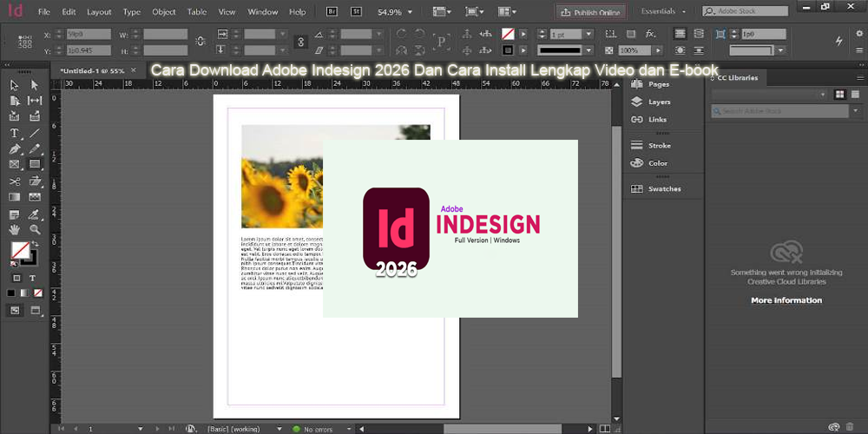Select the Scissors tool
Viewport: 868px width, 434px height.
[x=15, y=181]
